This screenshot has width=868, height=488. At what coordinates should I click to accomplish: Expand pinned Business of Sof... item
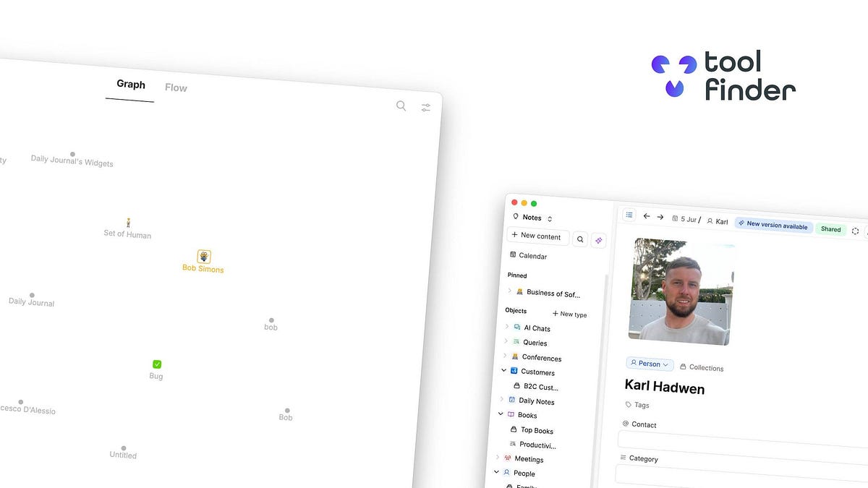[509, 291]
